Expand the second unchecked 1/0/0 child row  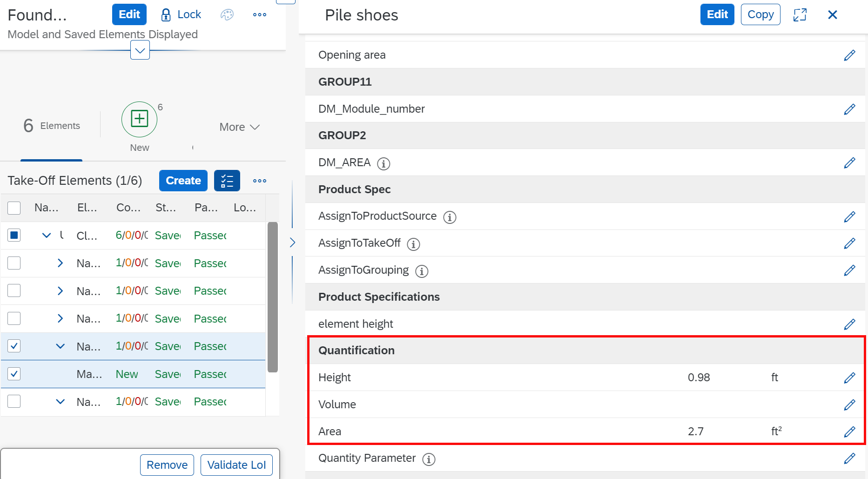[x=60, y=291]
